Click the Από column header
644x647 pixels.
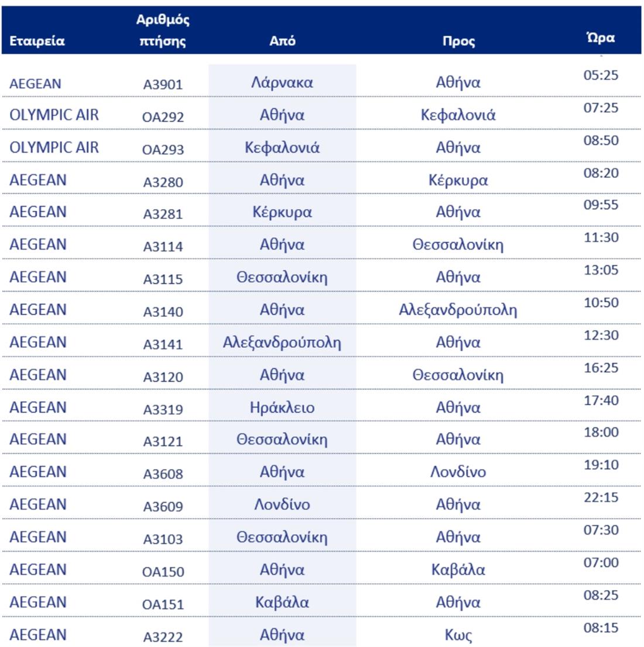[282, 41]
